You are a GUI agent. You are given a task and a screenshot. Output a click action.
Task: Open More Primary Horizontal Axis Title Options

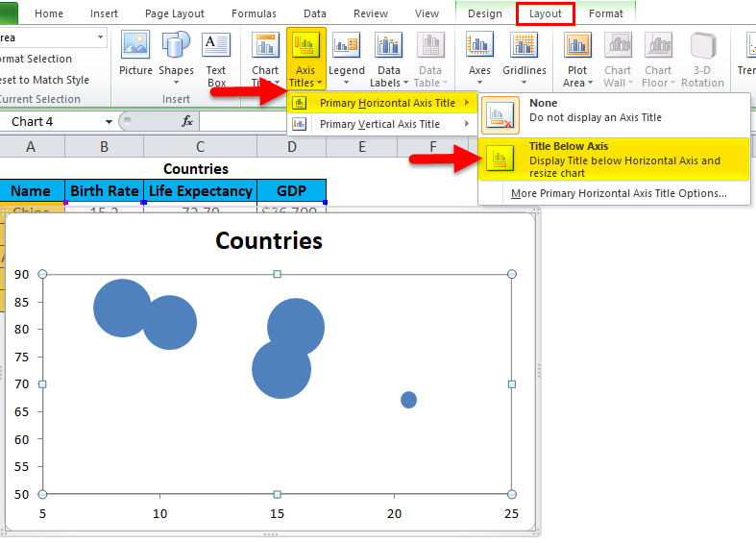(619, 193)
